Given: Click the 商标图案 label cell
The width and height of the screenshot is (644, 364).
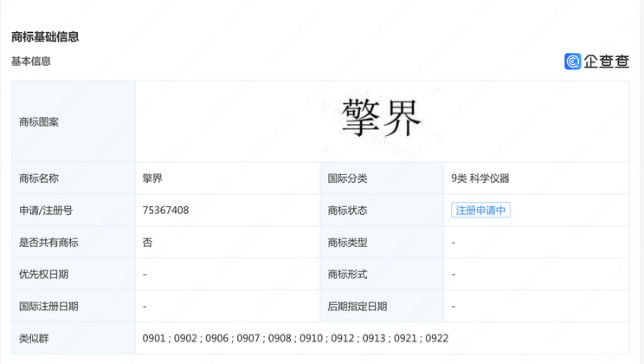Looking at the screenshot, I should click(x=74, y=121).
